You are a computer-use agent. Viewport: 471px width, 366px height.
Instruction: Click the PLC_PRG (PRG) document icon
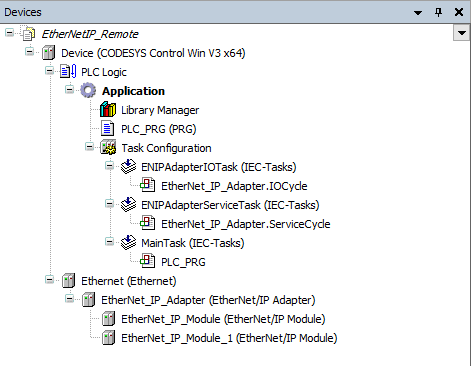click(x=107, y=129)
